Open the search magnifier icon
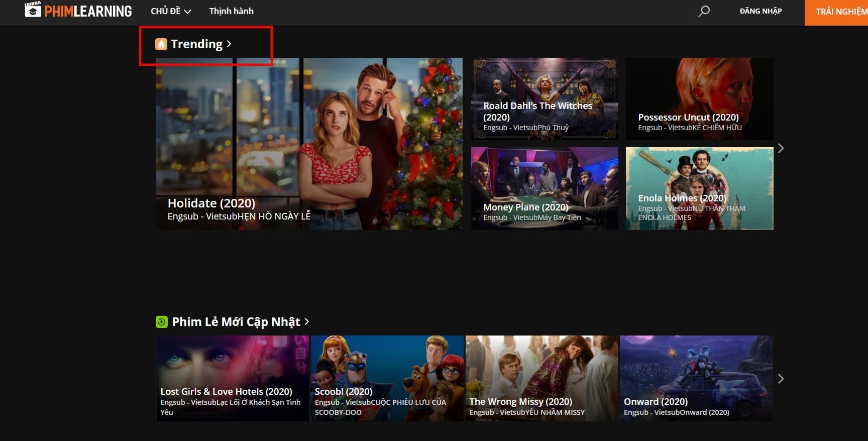 (704, 11)
